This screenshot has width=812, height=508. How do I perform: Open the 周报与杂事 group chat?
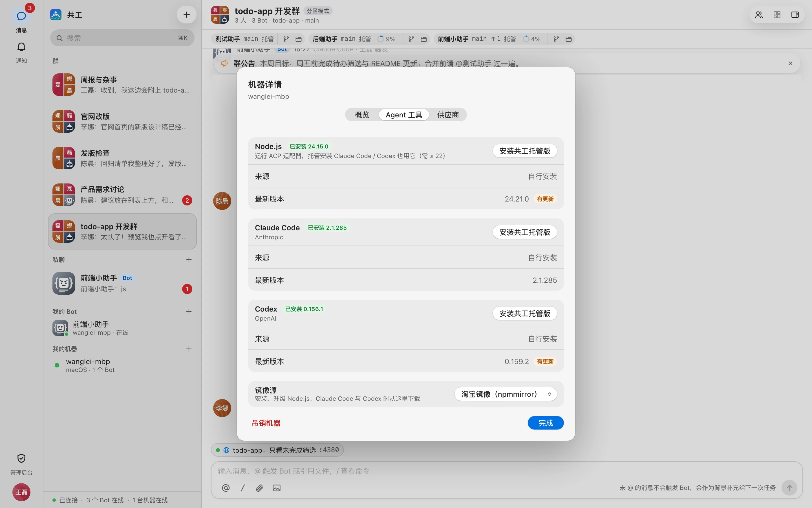[122, 85]
